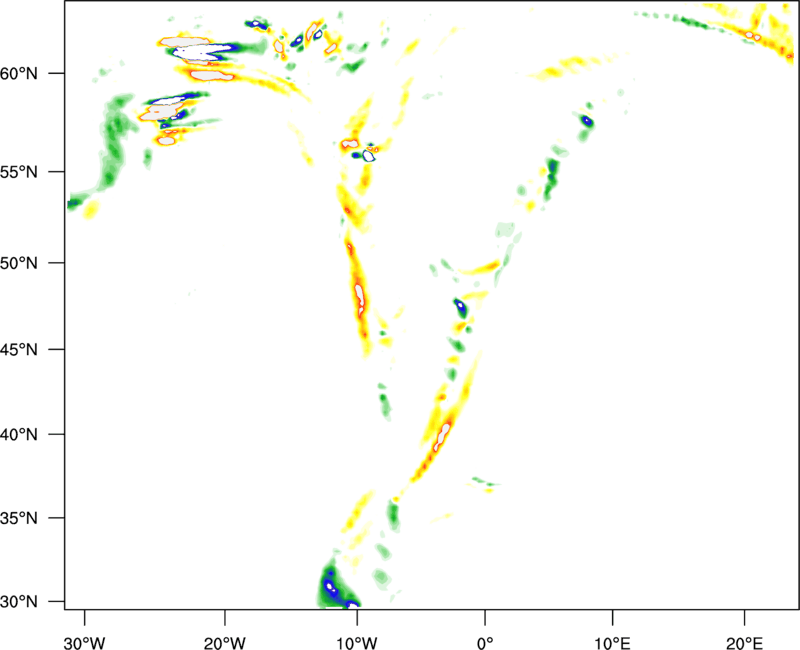The width and height of the screenshot is (800, 650).
Task: Click the 0° longitude axis label
Action: [485, 643]
